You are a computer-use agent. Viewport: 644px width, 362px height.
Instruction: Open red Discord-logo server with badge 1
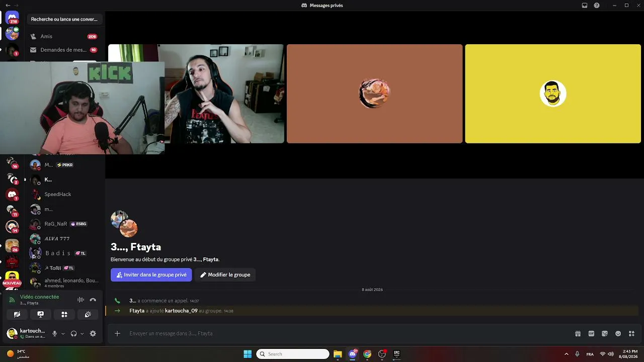pyautogui.click(x=12, y=195)
